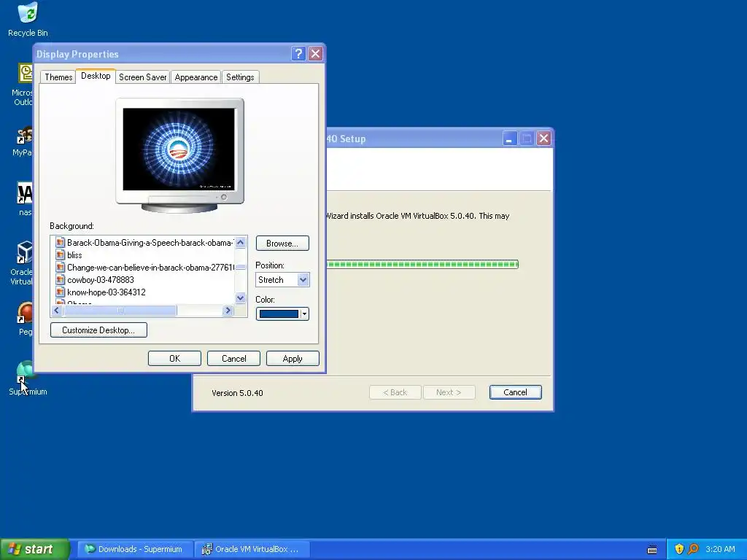Switch to the Appearance tab

tap(196, 77)
